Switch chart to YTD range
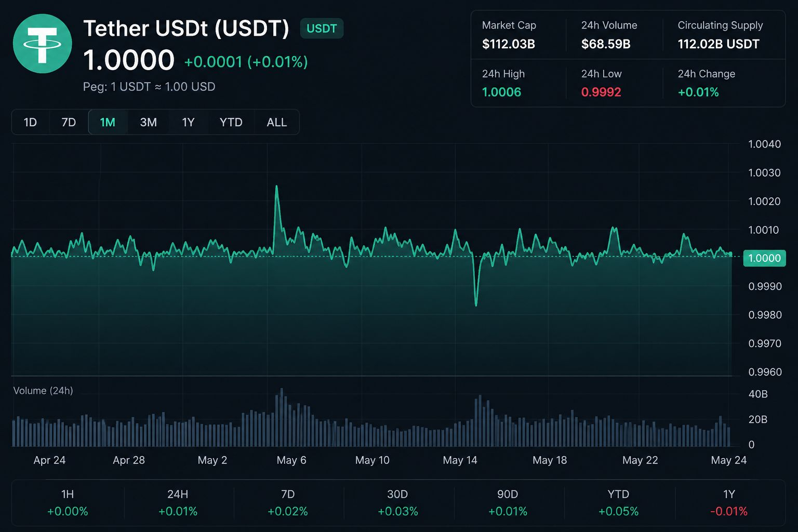The width and height of the screenshot is (798, 532). tap(231, 122)
